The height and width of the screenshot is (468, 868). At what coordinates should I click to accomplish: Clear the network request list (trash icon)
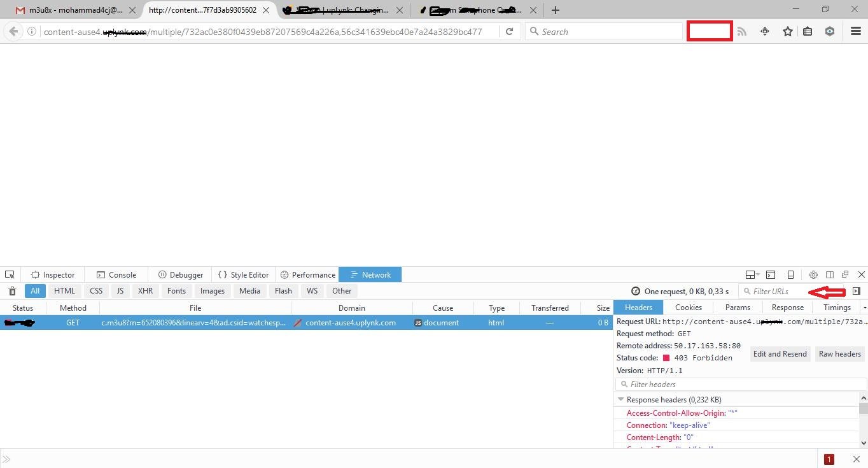pos(12,291)
